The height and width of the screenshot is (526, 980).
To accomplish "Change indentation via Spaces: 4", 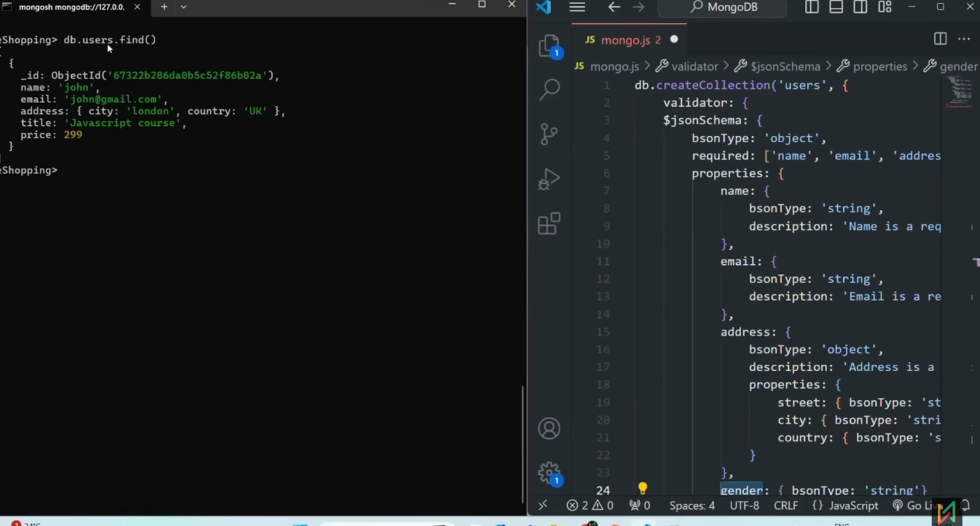I will 692,506.
